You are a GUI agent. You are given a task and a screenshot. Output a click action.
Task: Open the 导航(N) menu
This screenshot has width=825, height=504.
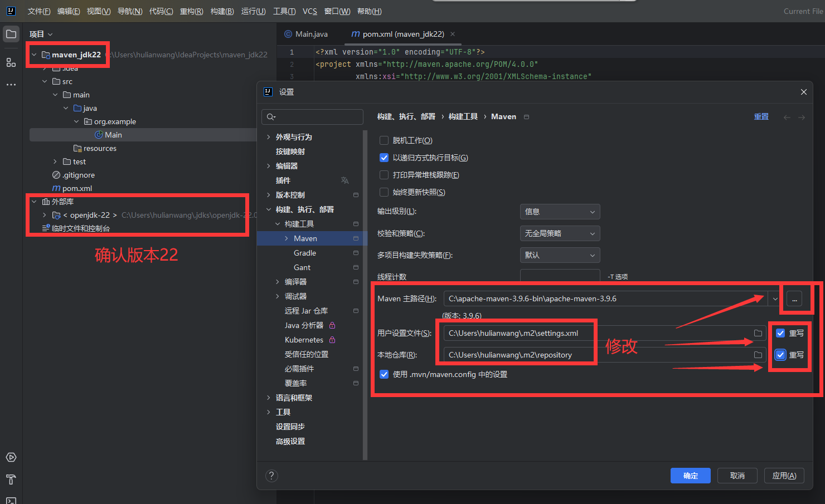130,11
